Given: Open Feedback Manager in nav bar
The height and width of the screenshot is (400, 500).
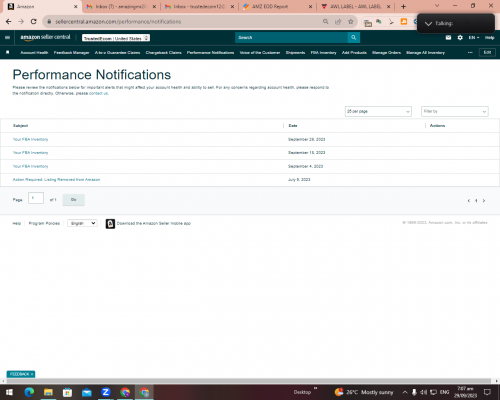Looking at the screenshot, I should tap(71, 53).
